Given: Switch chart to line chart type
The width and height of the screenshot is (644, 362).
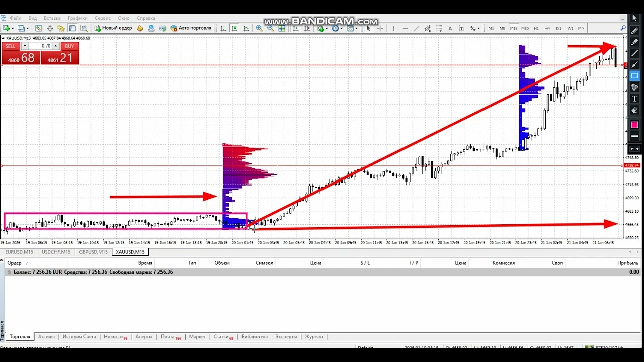Looking at the screenshot, I should [246, 28].
